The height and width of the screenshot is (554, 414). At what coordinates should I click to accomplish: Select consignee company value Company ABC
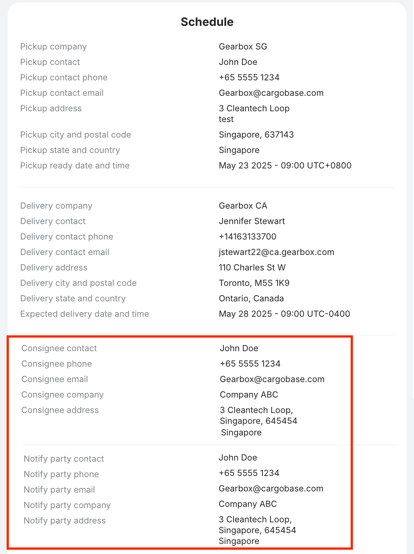point(249,395)
